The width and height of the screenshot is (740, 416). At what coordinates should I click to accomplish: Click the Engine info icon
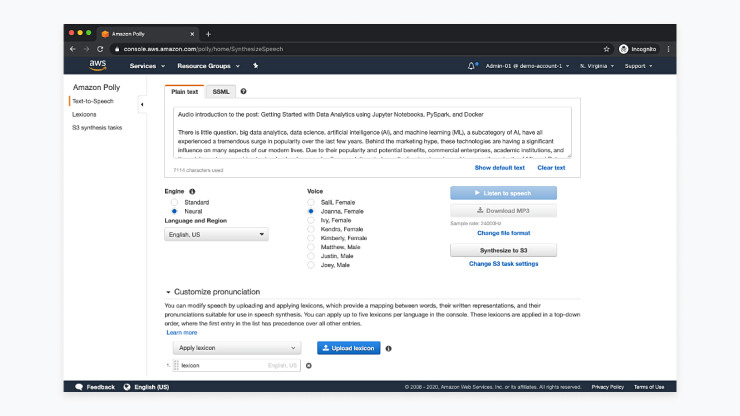coord(192,191)
